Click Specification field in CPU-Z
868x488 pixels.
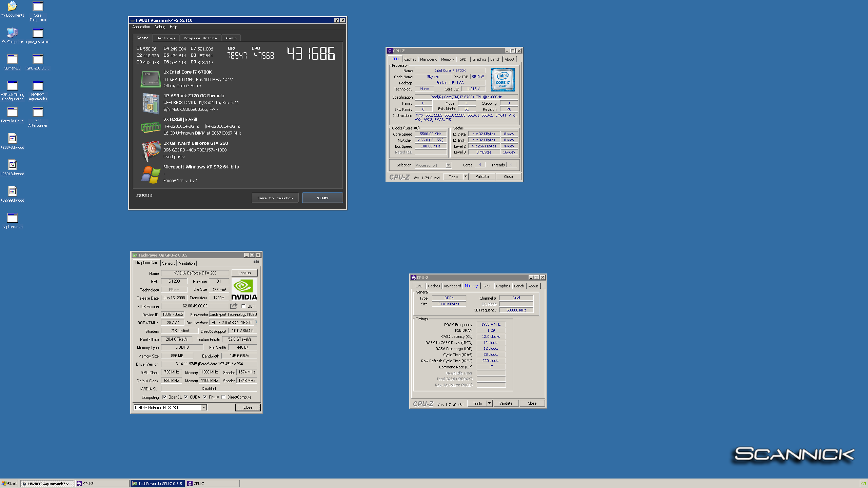pos(466,97)
